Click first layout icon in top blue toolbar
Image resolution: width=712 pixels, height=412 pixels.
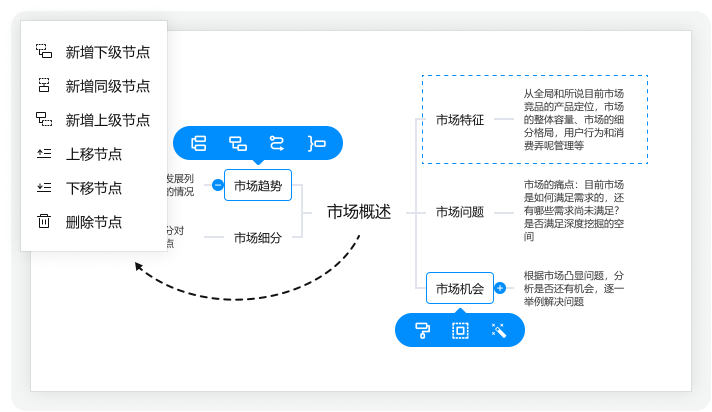(198, 144)
